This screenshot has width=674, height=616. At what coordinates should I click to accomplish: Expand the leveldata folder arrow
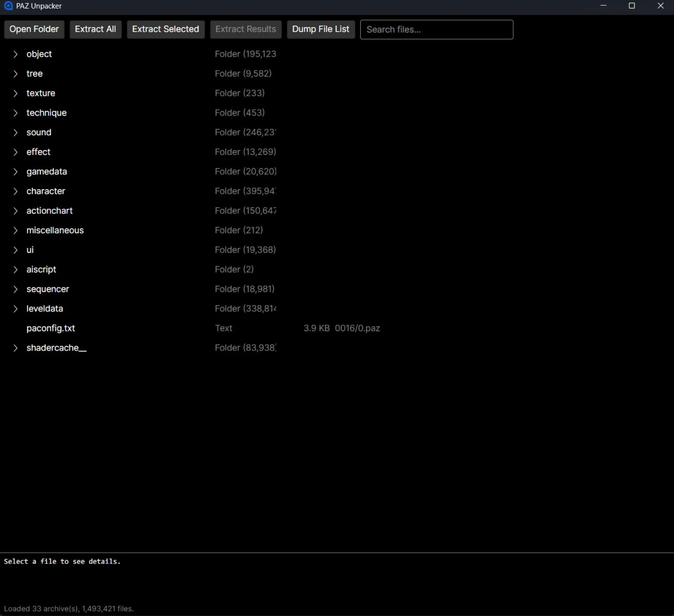point(15,309)
